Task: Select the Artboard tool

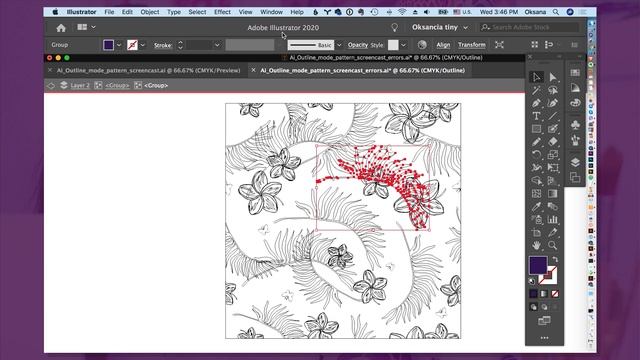Action: tap(536, 233)
